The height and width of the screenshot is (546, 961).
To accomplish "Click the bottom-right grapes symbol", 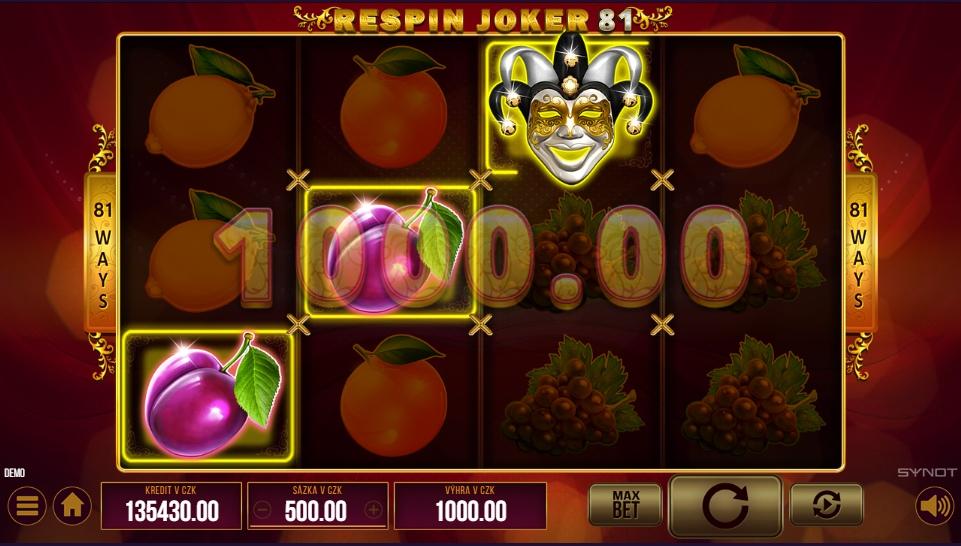I will (x=754, y=395).
